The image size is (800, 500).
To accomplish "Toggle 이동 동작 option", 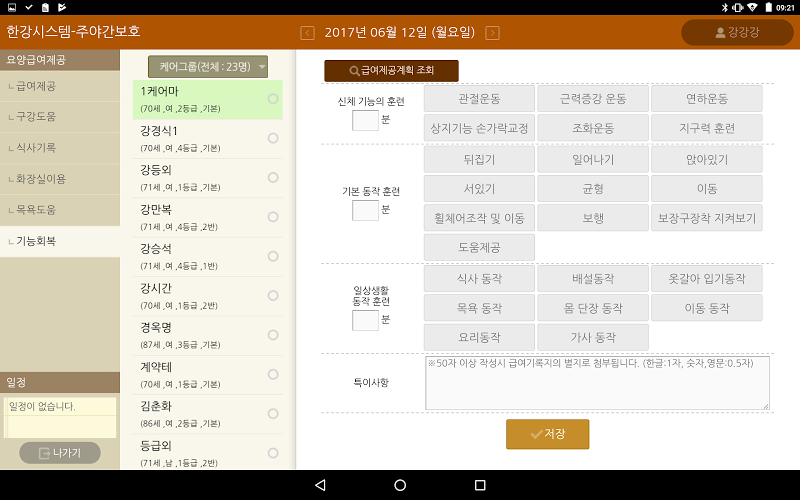I will (707, 308).
